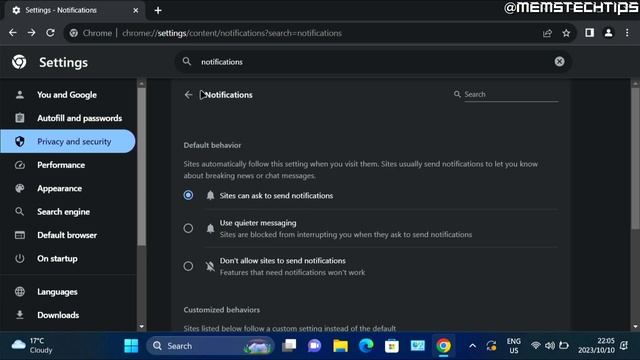This screenshot has width=640, height=360.
Task: Open Task View on the taskbar
Action: [x=289, y=346]
